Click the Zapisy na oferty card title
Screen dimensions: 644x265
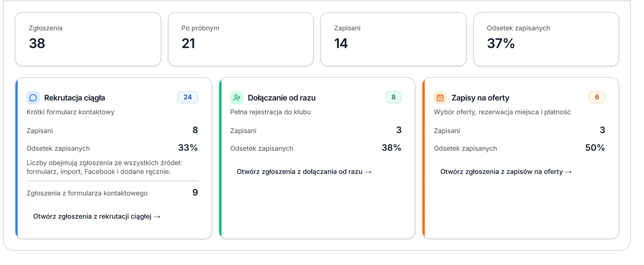click(x=480, y=98)
